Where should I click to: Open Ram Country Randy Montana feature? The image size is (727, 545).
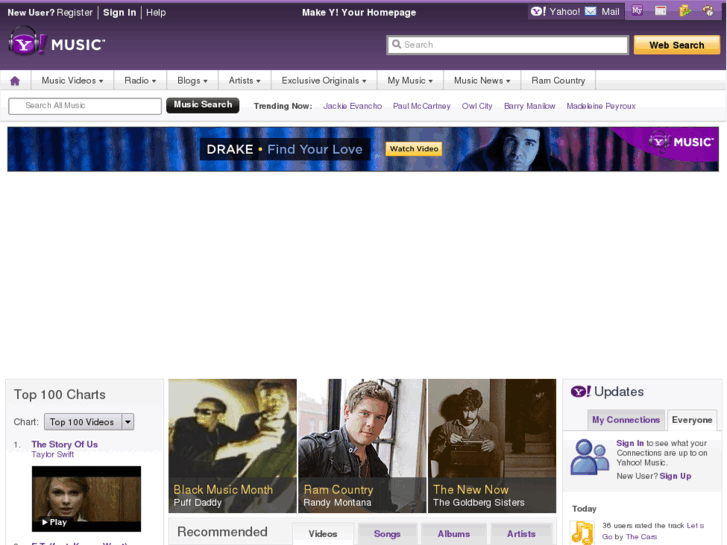(x=362, y=446)
